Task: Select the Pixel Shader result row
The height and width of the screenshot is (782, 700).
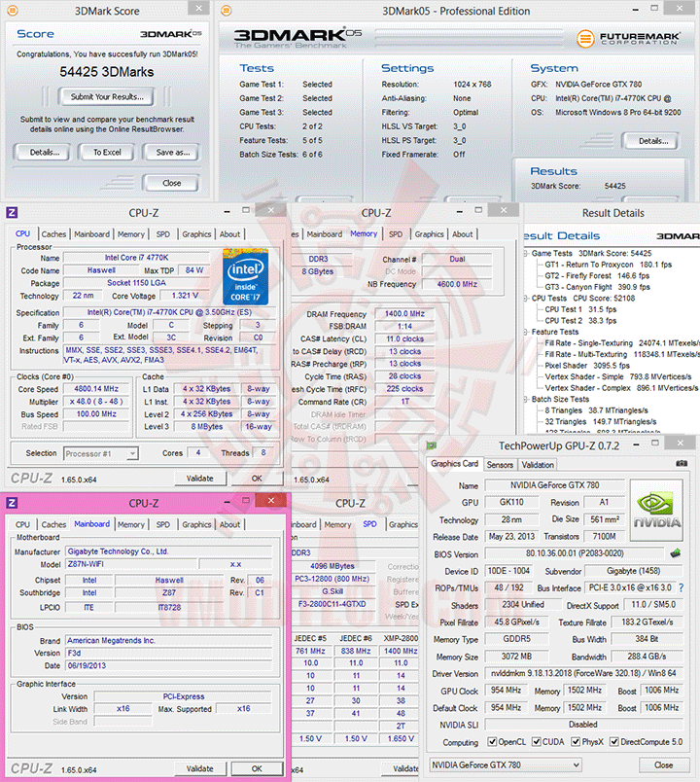Action: (587, 366)
